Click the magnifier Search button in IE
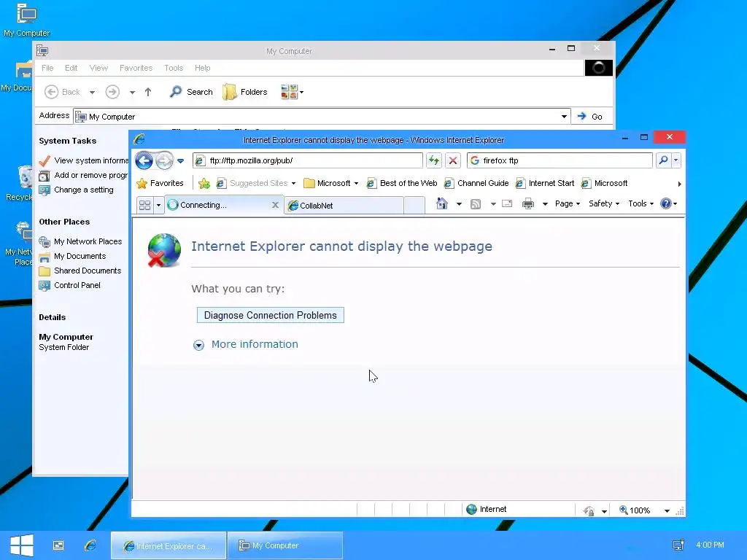 point(663,160)
